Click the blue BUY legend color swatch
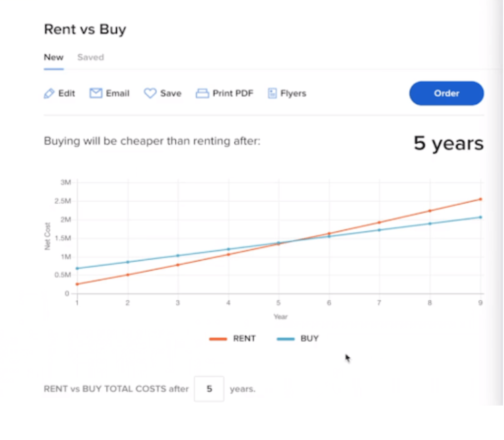504x440 pixels. coord(285,339)
